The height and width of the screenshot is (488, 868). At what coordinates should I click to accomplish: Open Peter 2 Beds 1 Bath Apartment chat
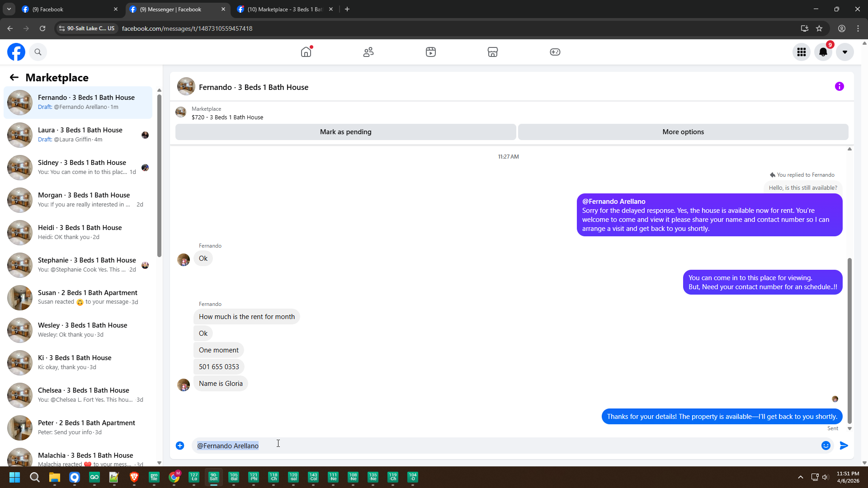(x=78, y=428)
